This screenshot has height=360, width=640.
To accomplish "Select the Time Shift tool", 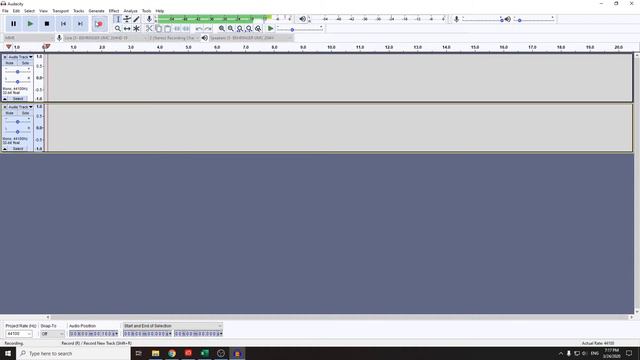I will pos(127,29).
